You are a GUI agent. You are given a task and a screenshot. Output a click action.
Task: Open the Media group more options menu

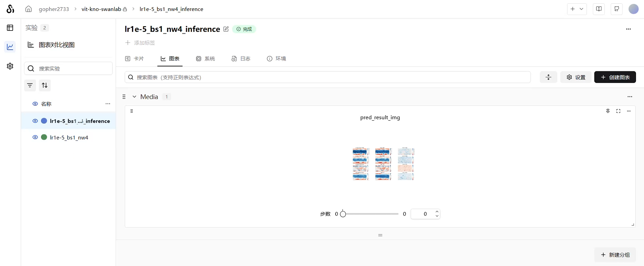pyautogui.click(x=629, y=97)
